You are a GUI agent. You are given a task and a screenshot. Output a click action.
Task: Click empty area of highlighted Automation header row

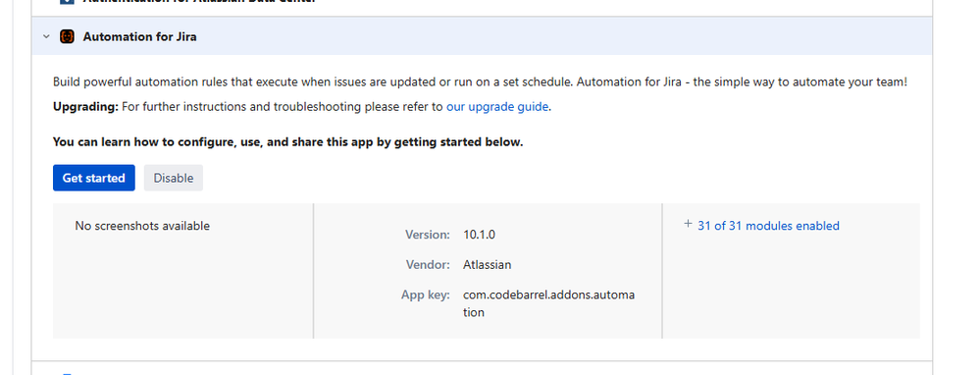pos(562,37)
